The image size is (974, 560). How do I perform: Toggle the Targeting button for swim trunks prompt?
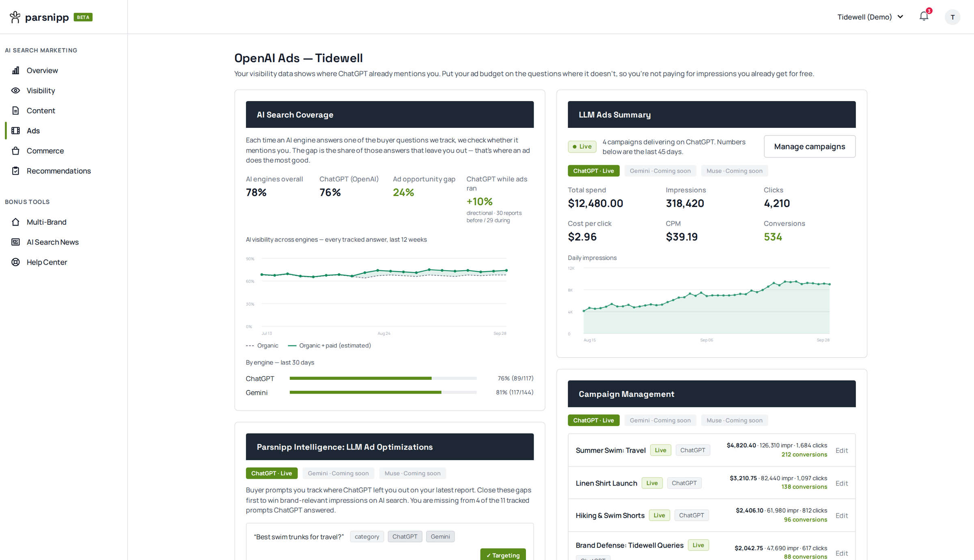(503, 555)
